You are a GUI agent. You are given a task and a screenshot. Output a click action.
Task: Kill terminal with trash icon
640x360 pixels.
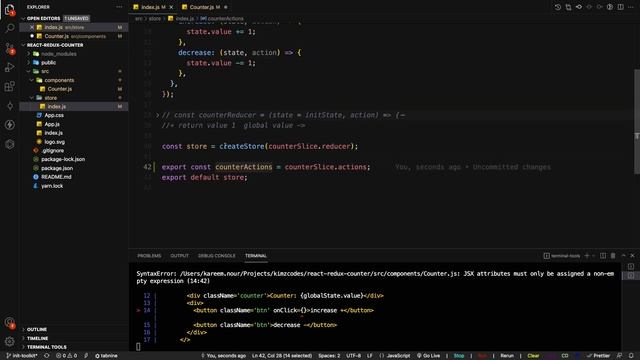click(x=613, y=256)
